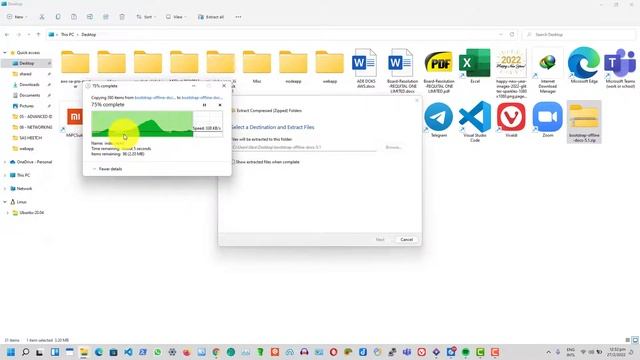Select the Telegram shortcut icon
Image resolution: width=640 pixels, height=360 pixels.
pos(439,120)
